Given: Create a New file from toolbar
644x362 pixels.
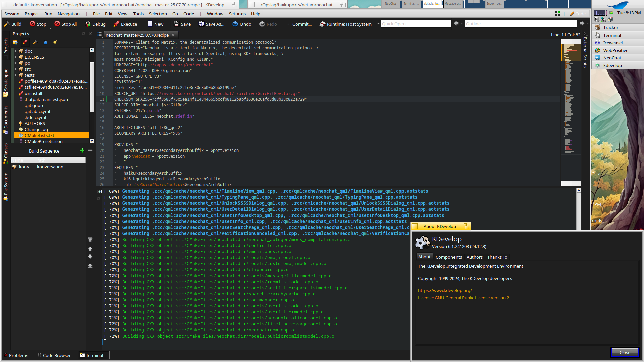Looking at the screenshot, I should [155, 24].
